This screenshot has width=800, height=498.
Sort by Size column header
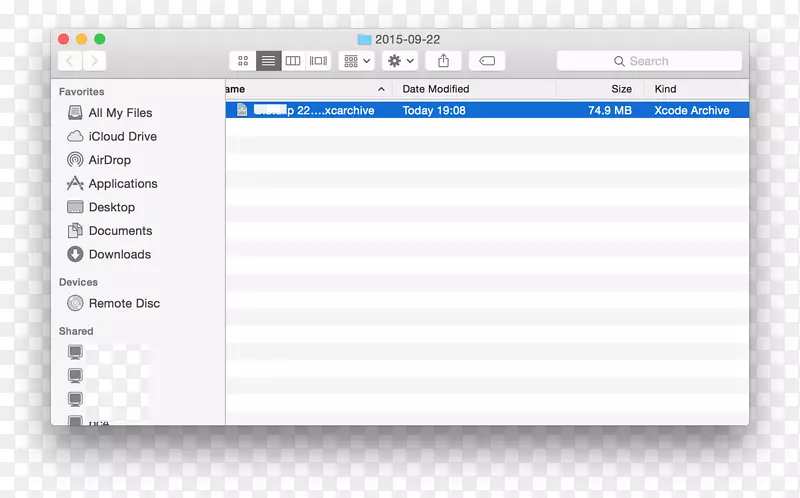click(621, 89)
